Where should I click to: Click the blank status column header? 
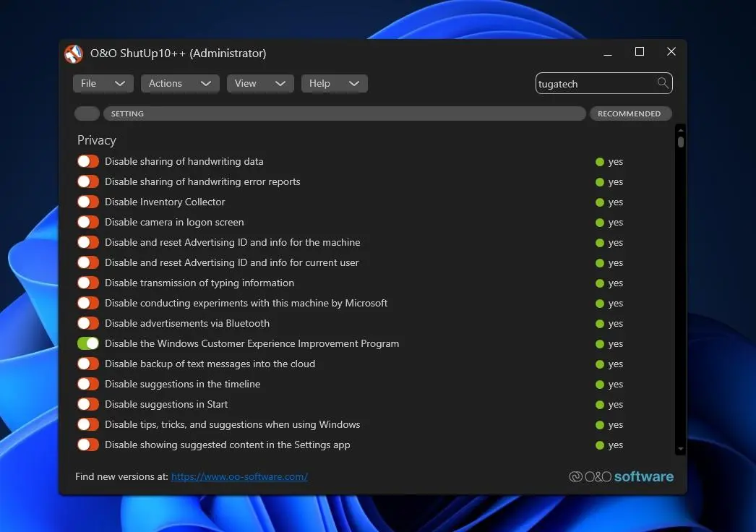coord(87,113)
